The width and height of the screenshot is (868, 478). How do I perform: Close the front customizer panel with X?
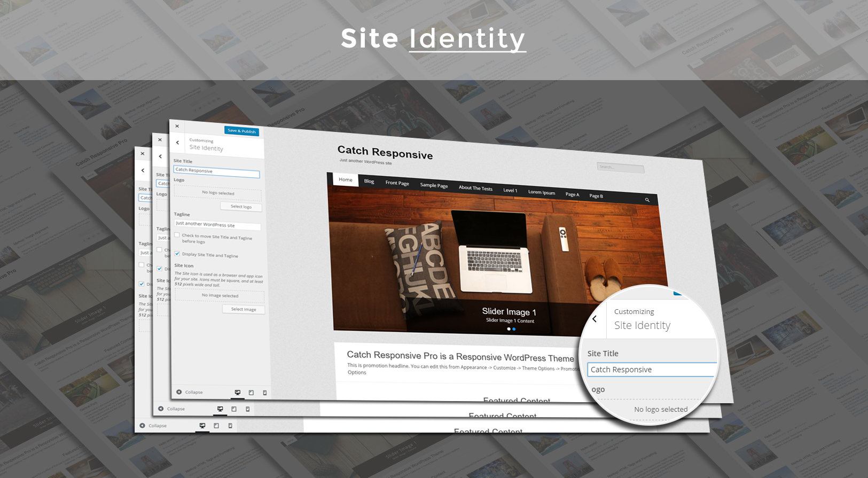(177, 127)
